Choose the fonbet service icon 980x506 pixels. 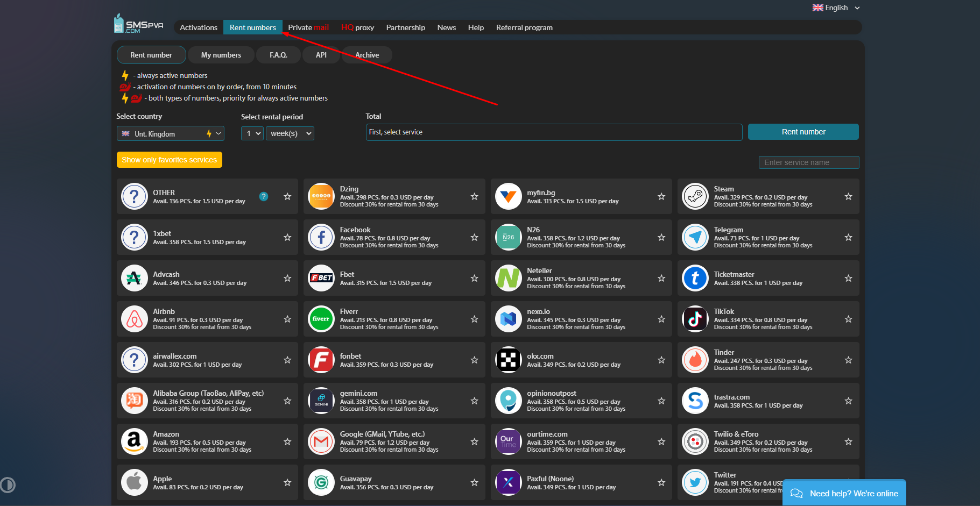321,360
